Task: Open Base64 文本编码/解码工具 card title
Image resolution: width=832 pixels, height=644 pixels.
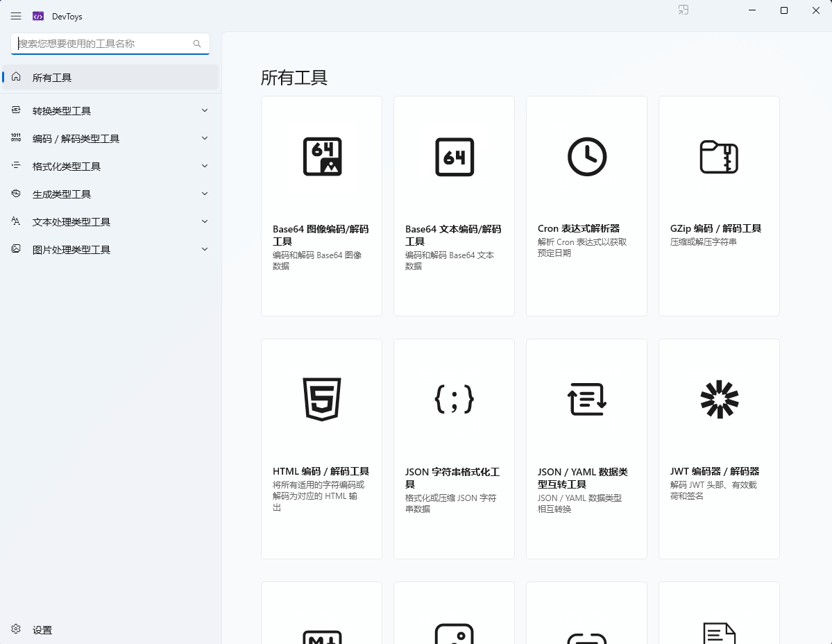Action: [x=453, y=235]
